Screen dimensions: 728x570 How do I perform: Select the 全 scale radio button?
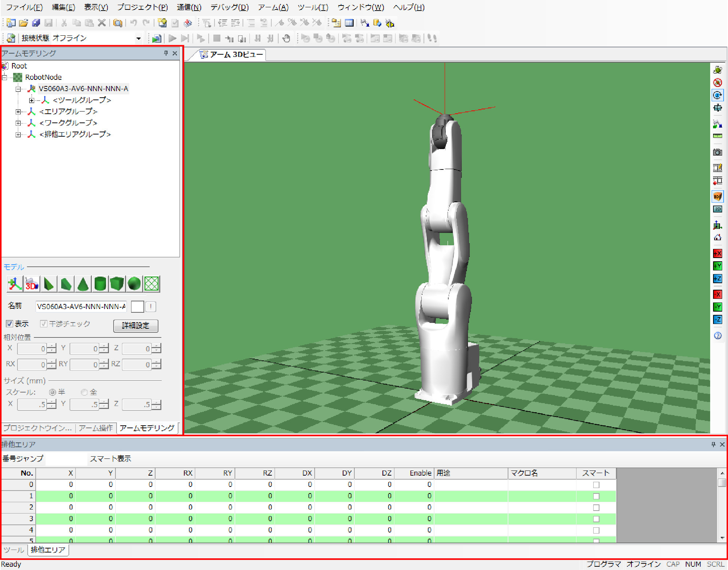point(84,392)
